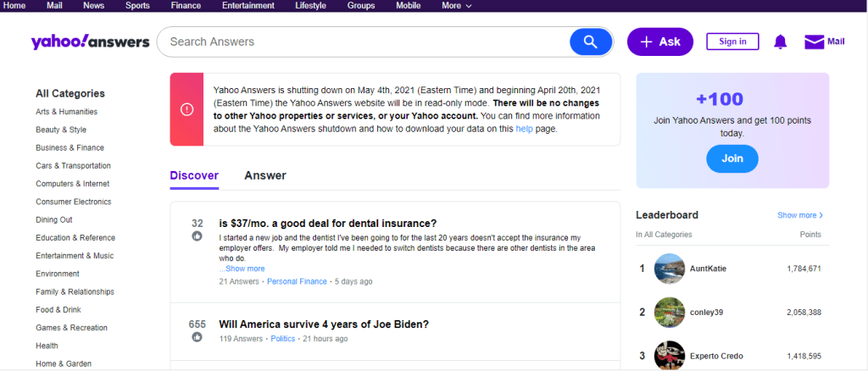Open the Experto Credo leaderboard name
Screen dimensions: 868x371
[x=716, y=356]
